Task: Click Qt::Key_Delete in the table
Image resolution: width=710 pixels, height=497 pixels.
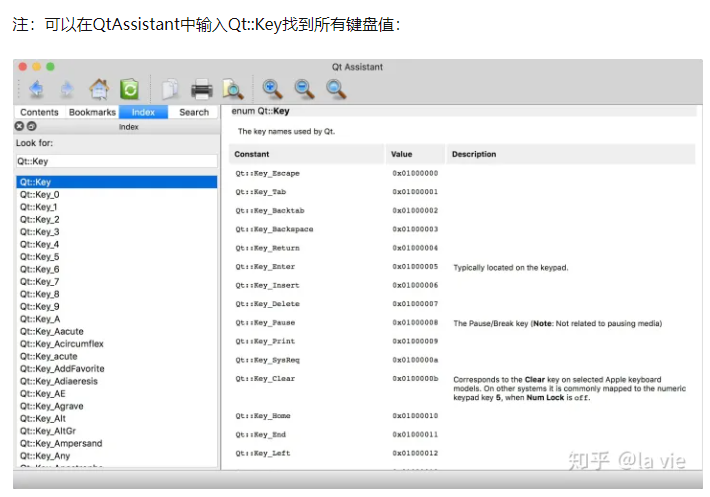Action: [x=268, y=304]
